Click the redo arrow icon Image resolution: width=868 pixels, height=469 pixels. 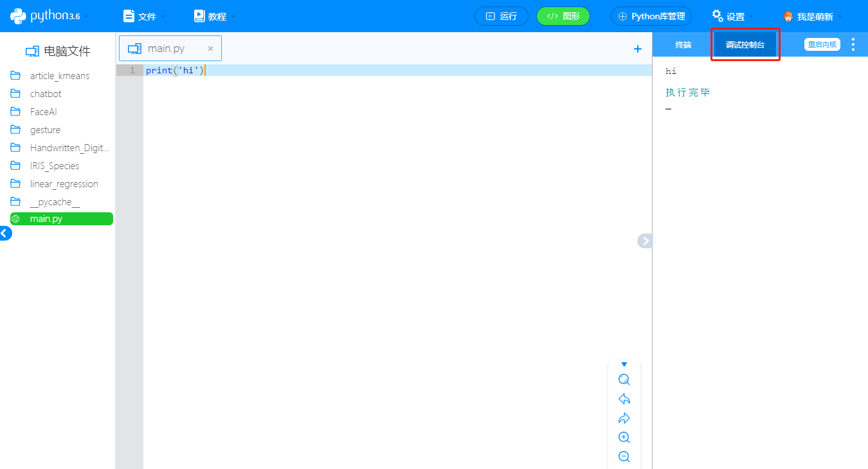point(624,418)
